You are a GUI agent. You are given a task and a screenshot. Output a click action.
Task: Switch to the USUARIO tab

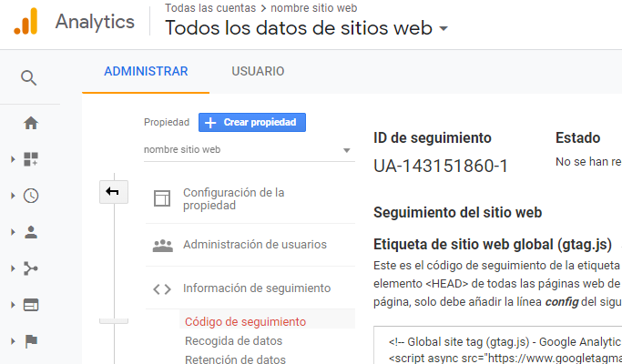click(x=258, y=71)
